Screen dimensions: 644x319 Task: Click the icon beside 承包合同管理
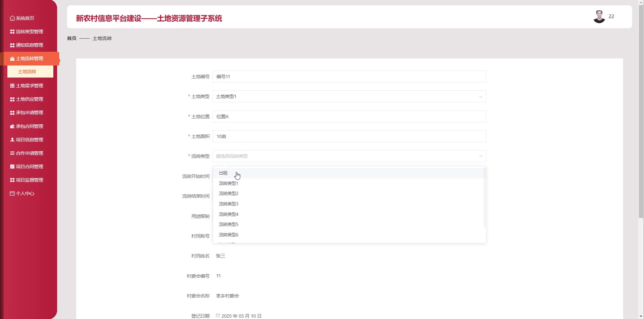12,126
